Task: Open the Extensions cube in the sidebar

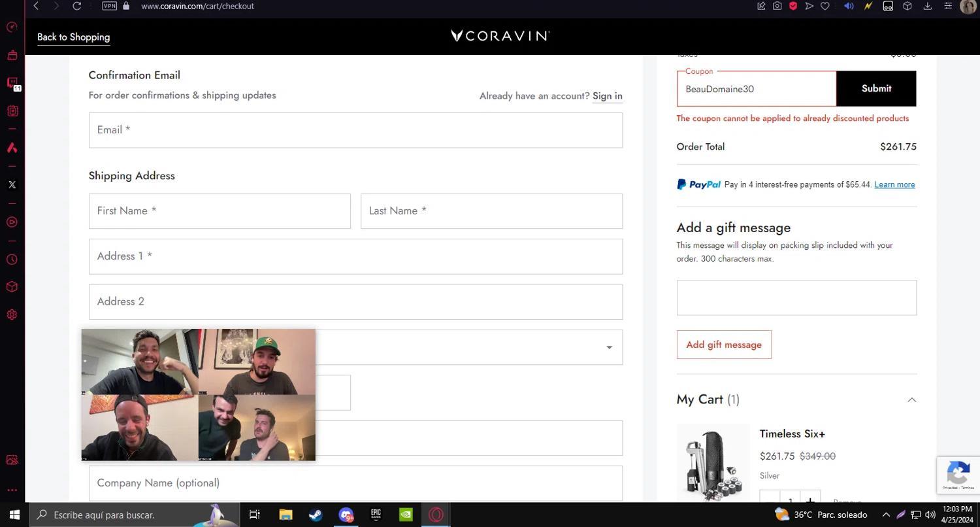Action: [12, 287]
